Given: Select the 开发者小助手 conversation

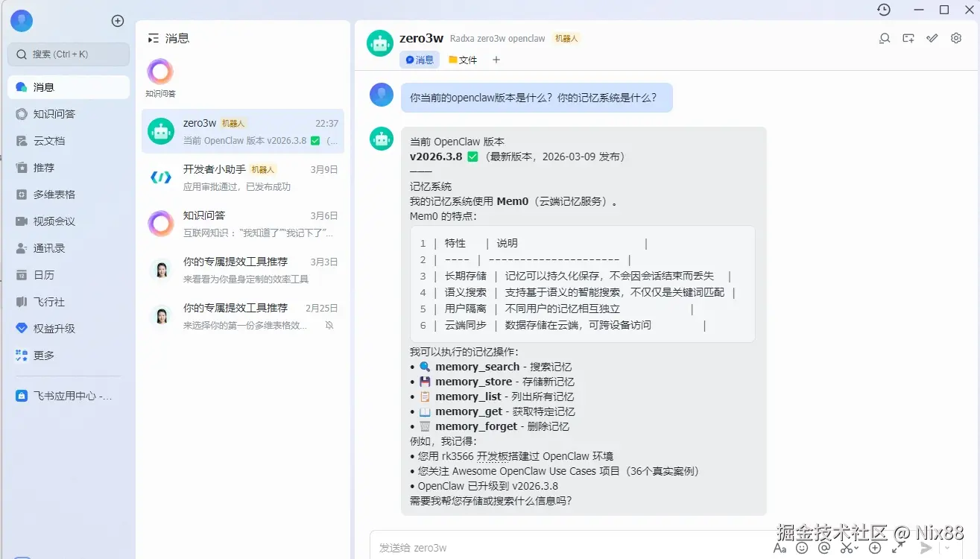Looking at the screenshot, I should click(x=243, y=177).
